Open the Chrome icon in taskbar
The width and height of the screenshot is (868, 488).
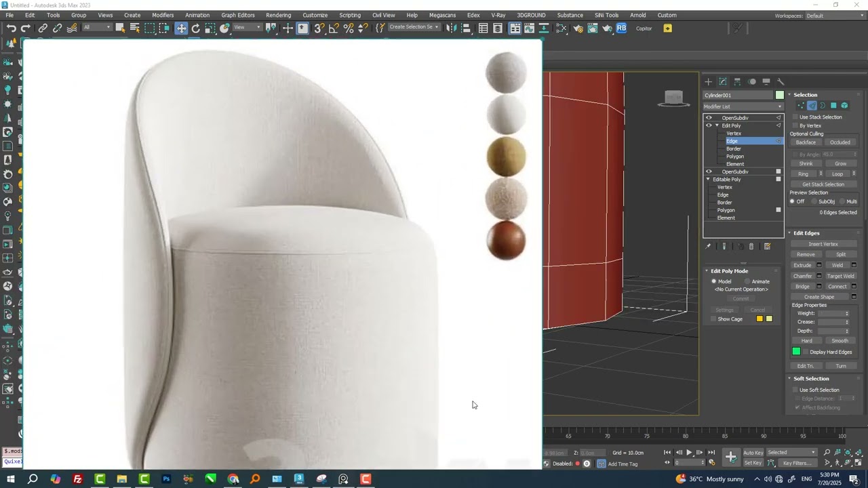[x=233, y=479]
